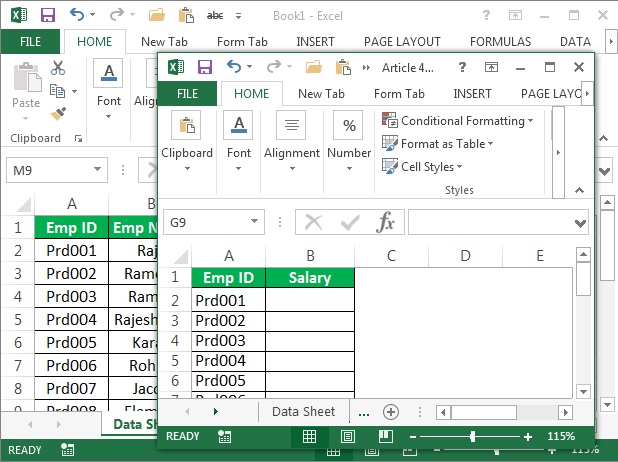Viewport: 618px width, 462px height.
Task: Click Redo arrow in Book1 window
Action: (x=117, y=15)
